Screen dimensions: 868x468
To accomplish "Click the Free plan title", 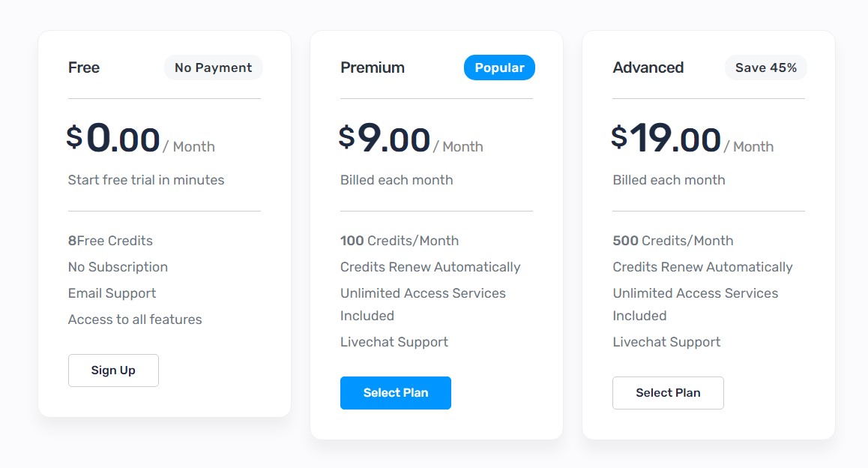I will tap(84, 67).
